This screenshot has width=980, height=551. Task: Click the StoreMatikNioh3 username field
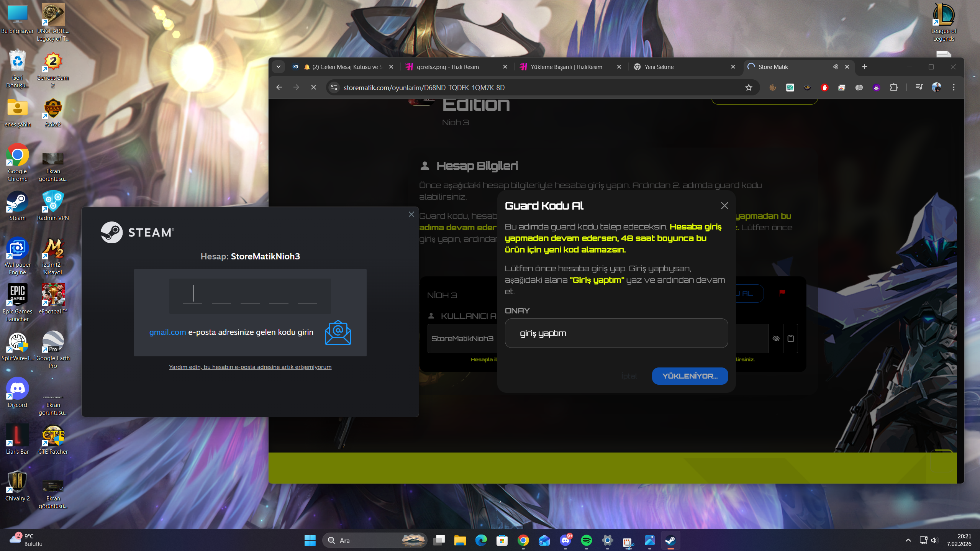(x=462, y=338)
